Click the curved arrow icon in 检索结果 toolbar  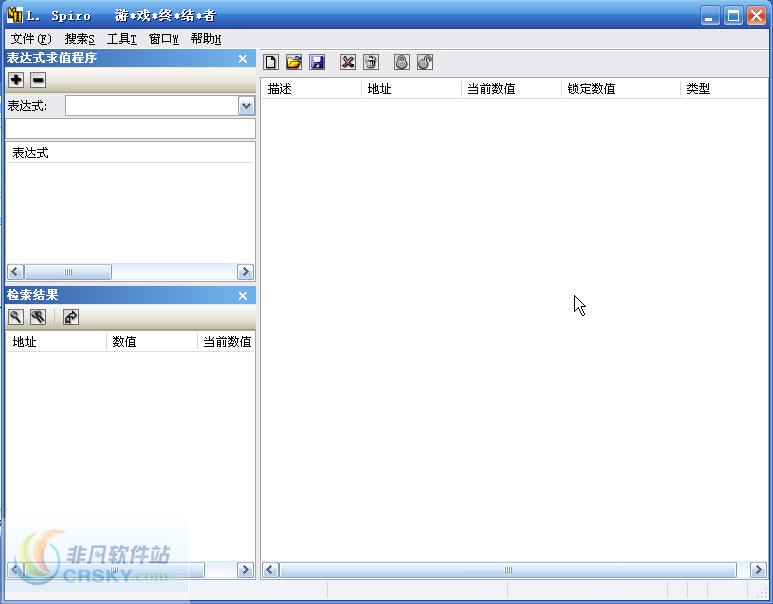click(71, 317)
